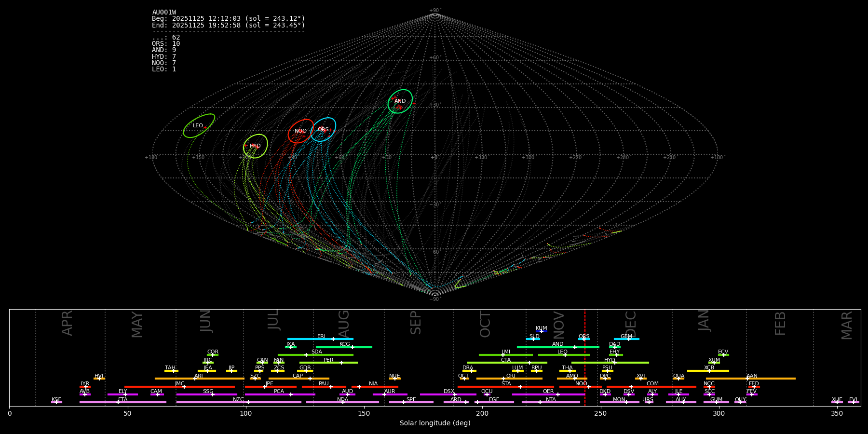Click the yellow-green HYD radiant ellipse on the map
Viewport: 868px width, 434px height.
tap(255, 146)
